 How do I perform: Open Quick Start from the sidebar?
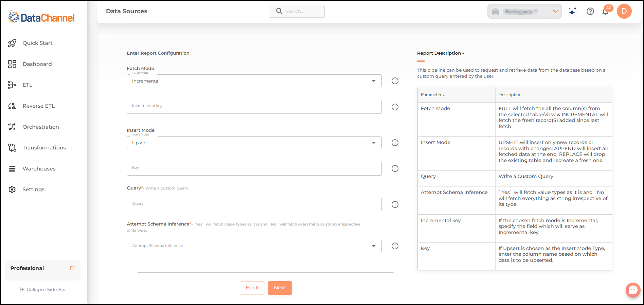click(x=37, y=43)
